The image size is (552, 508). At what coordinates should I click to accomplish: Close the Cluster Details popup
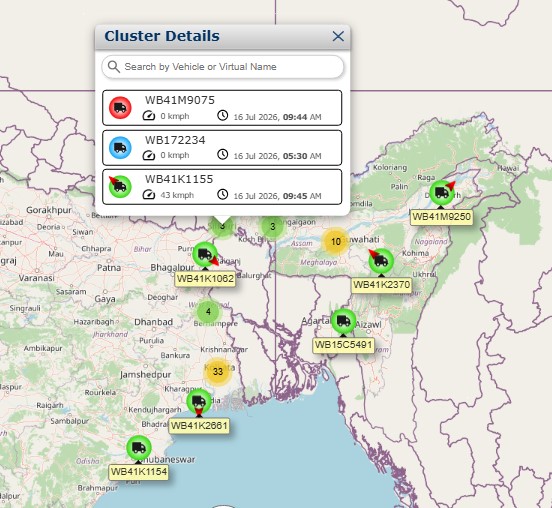(338, 36)
